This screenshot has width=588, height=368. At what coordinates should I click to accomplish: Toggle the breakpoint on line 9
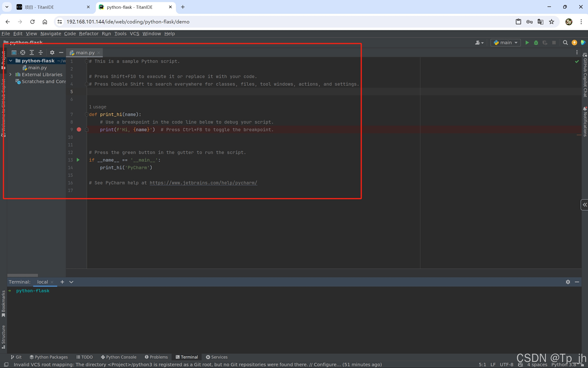point(79,130)
